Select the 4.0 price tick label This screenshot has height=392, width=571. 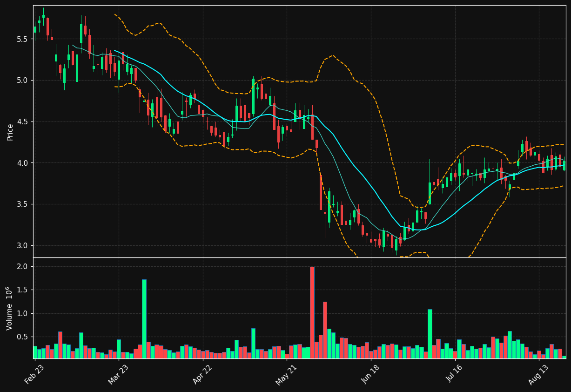(23, 163)
